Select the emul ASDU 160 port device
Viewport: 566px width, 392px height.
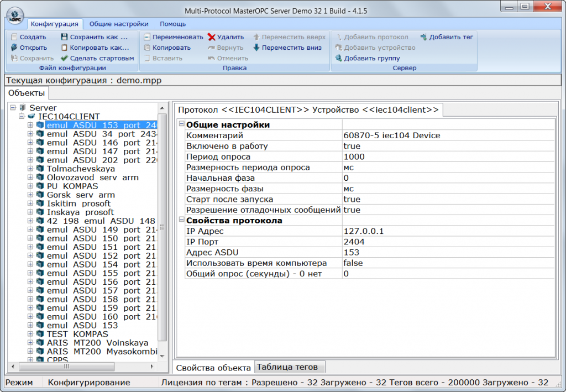(x=102, y=317)
